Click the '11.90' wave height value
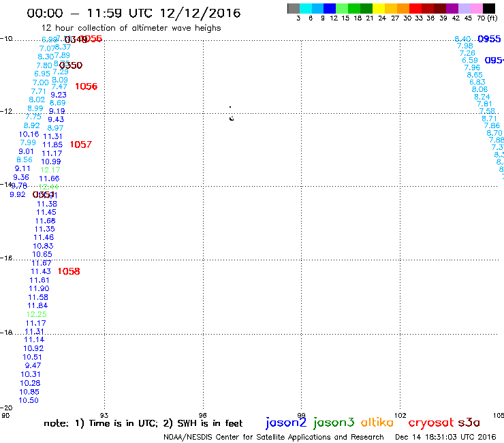This screenshot has height=443, width=504. click(39, 289)
